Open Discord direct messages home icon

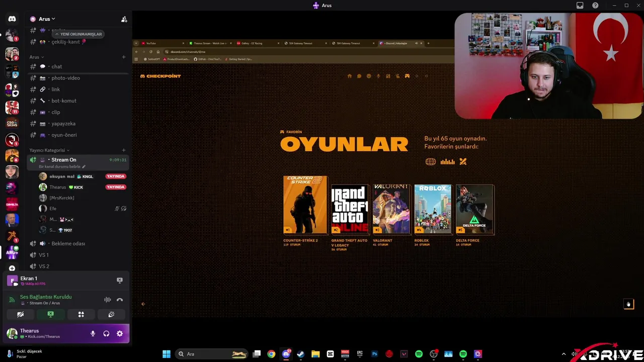[12, 19]
